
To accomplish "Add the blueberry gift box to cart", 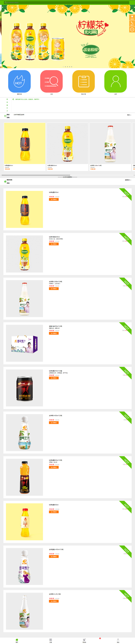I will (54, 333).
